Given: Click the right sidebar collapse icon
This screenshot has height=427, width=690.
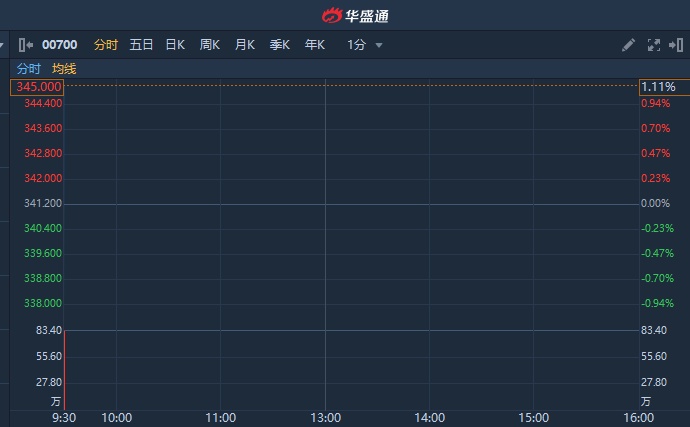Looking at the screenshot, I should (x=676, y=44).
